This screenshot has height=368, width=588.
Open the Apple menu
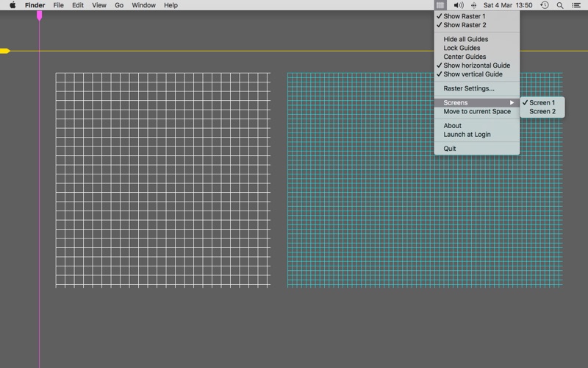coord(12,5)
